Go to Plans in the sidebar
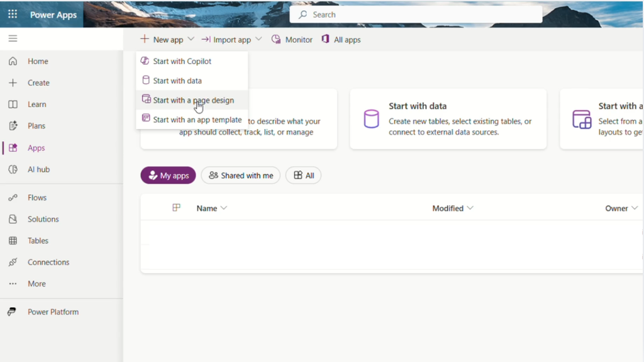This screenshot has width=644, height=362. click(x=36, y=126)
